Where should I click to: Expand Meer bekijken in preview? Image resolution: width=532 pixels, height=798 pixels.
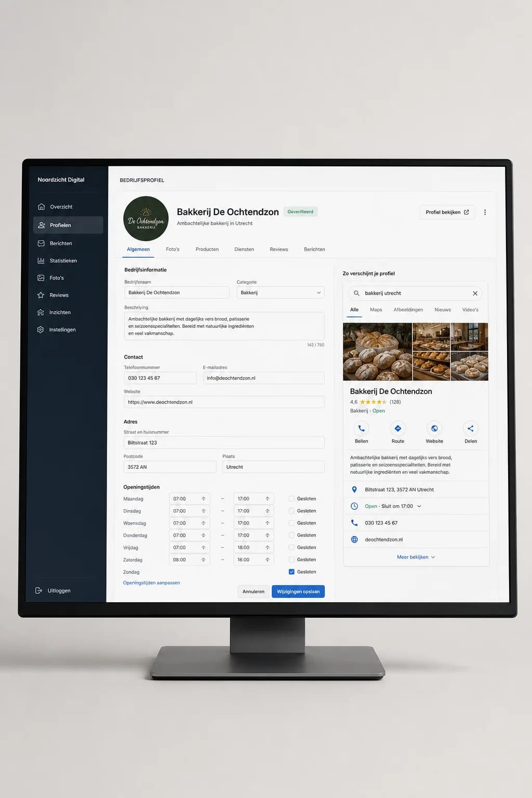coord(416,557)
